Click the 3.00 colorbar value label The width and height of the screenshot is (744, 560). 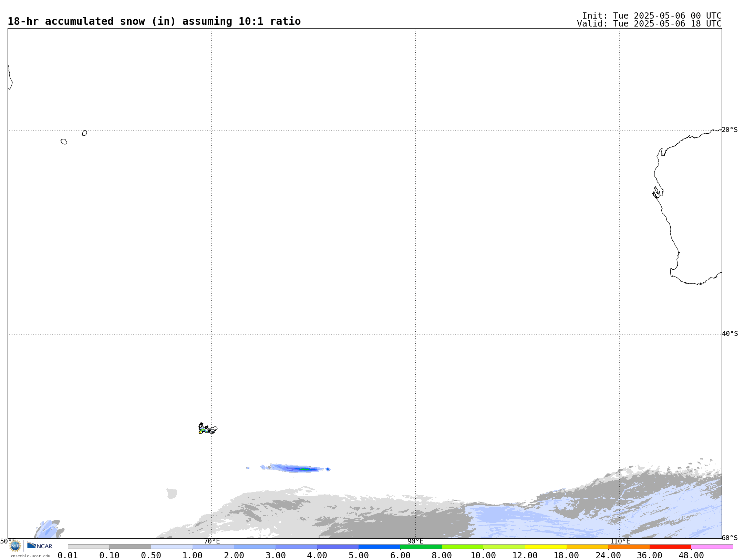click(276, 556)
